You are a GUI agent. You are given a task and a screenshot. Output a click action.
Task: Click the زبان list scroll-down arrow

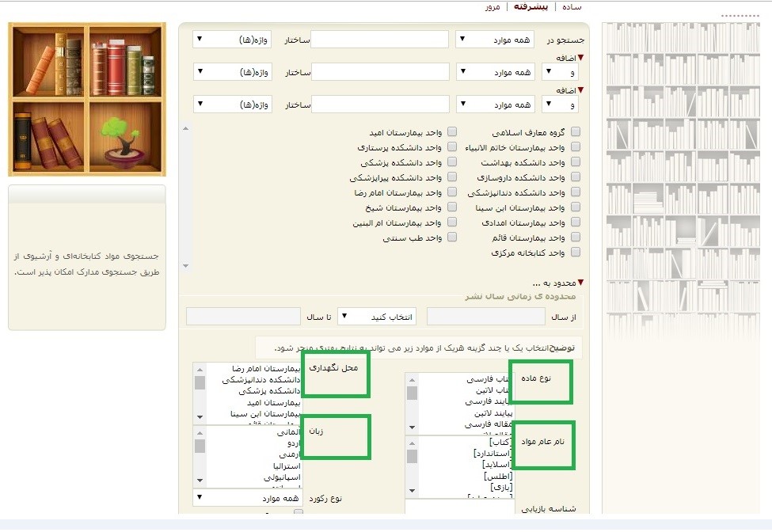click(x=200, y=481)
